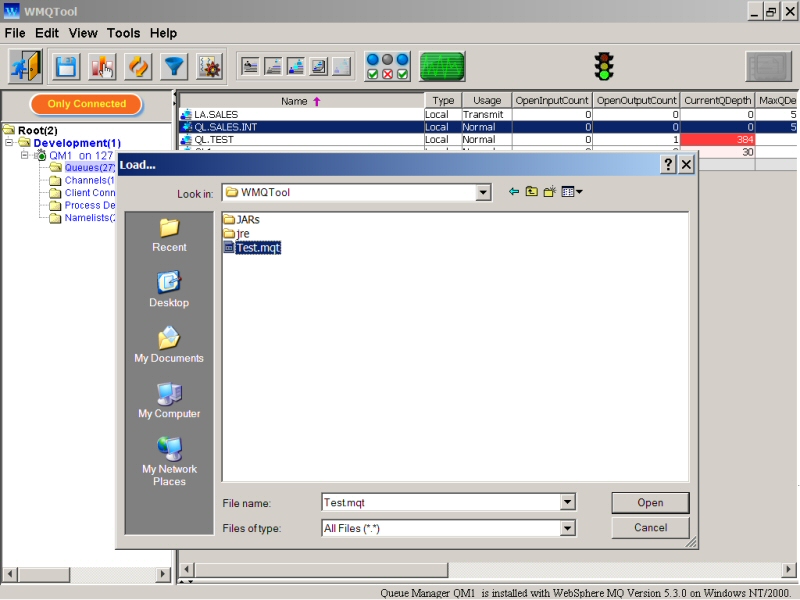Close the Load dialog
Image resolution: width=800 pixels, height=600 pixels.
(x=686, y=164)
